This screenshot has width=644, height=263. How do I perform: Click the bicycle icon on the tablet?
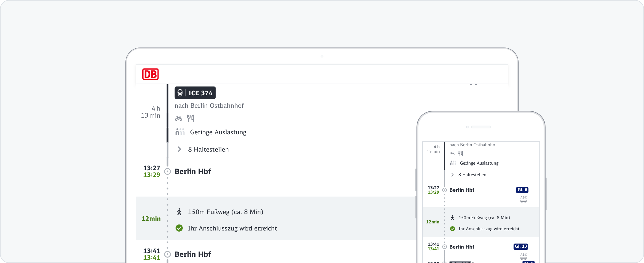point(179,118)
